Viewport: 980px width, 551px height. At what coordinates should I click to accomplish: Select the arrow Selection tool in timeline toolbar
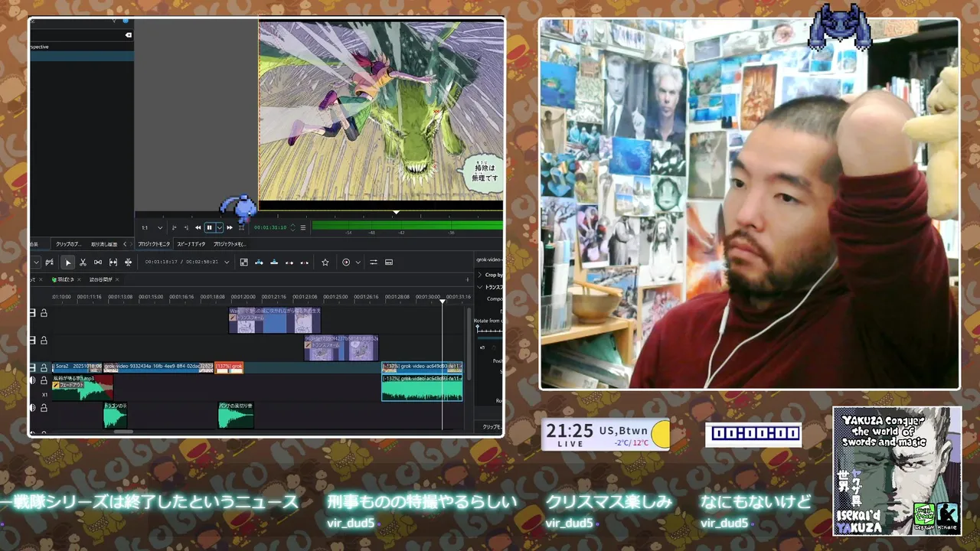tap(67, 262)
